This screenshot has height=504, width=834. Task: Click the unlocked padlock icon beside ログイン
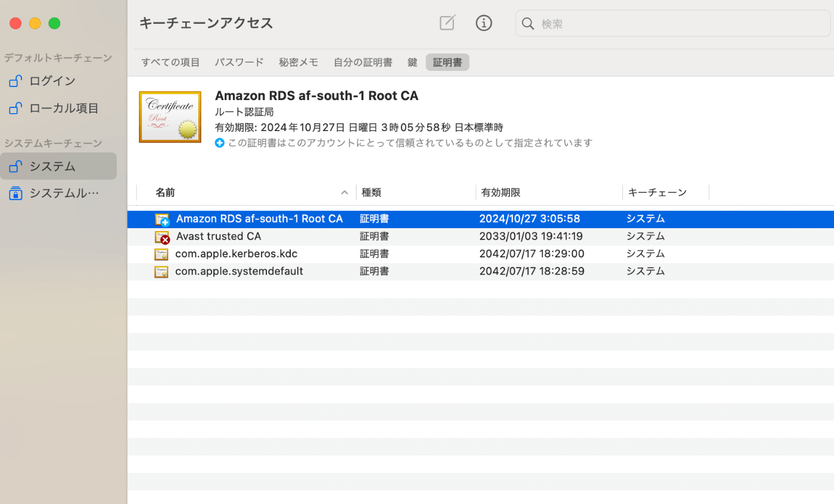click(x=16, y=80)
